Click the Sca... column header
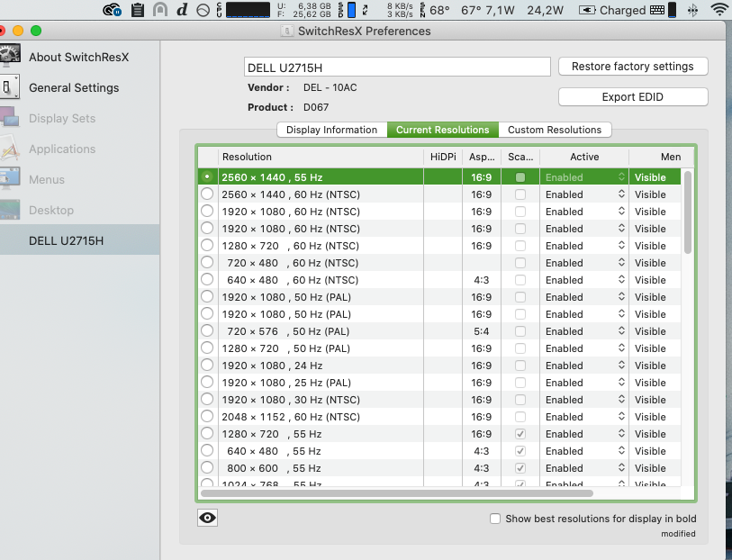732x560 pixels. (x=520, y=157)
